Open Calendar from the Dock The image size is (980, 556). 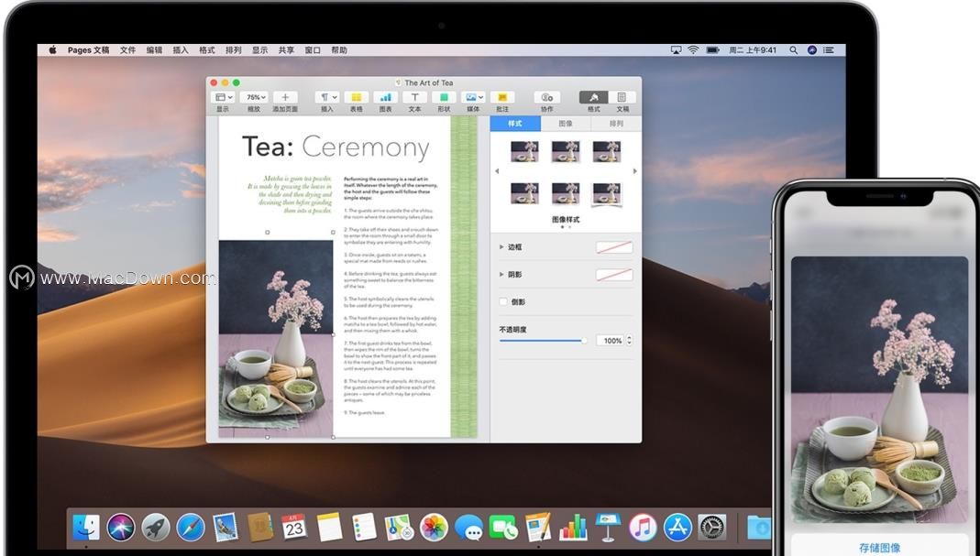pos(293,528)
